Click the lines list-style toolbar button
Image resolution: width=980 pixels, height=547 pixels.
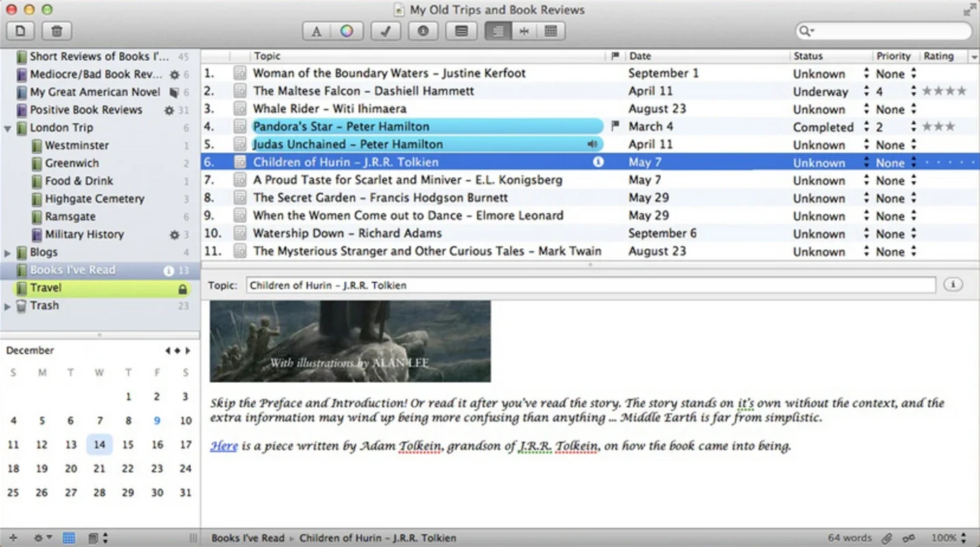pos(461,31)
